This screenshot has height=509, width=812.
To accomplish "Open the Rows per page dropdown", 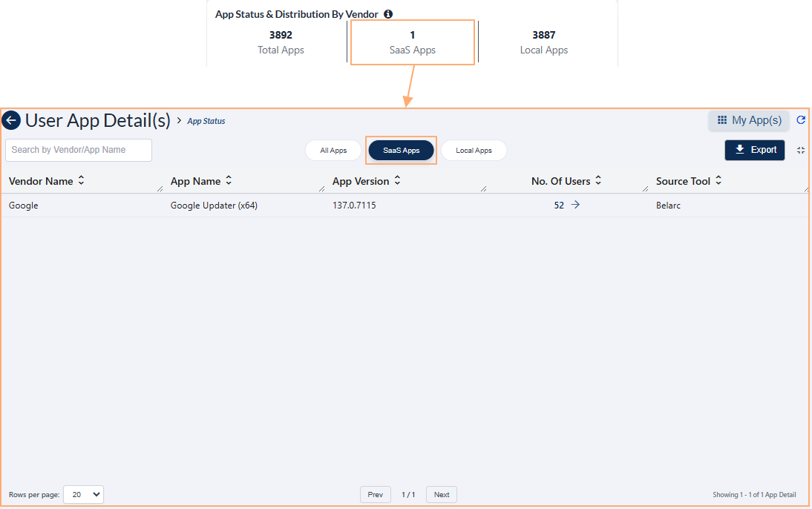I will [x=83, y=494].
